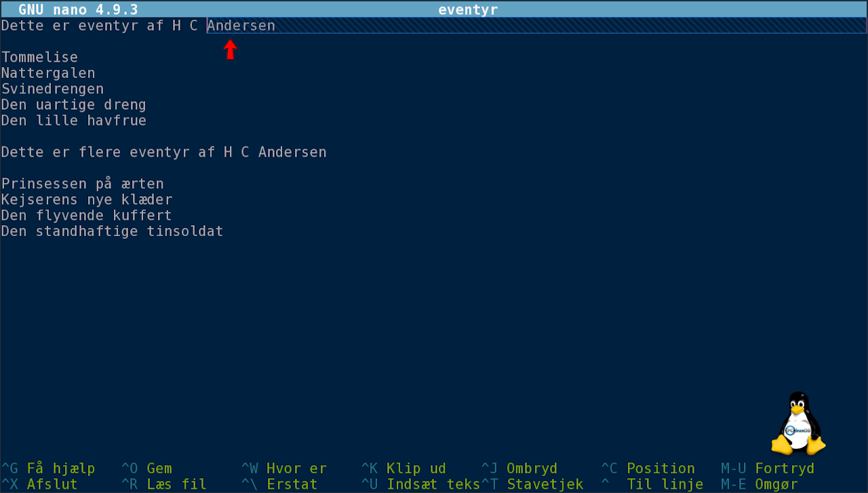Click the ^O Gem save shortcut
This screenshot has width=868, height=493.
[146, 469]
